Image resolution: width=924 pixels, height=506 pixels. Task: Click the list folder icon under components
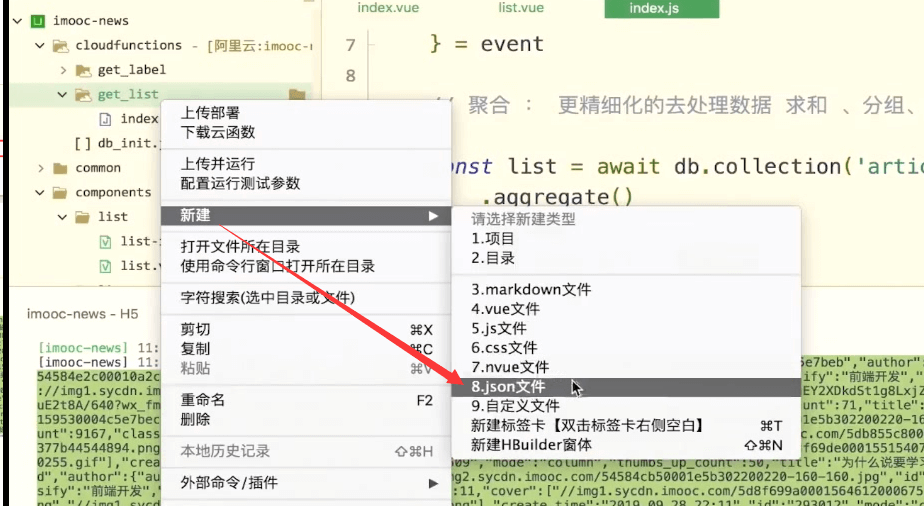click(83, 217)
